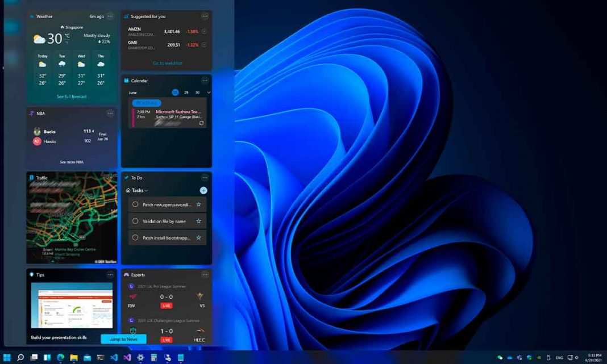Screen dimensions: 607x364
Task: Open Calendar widget more options menu
Action: [205, 81]
